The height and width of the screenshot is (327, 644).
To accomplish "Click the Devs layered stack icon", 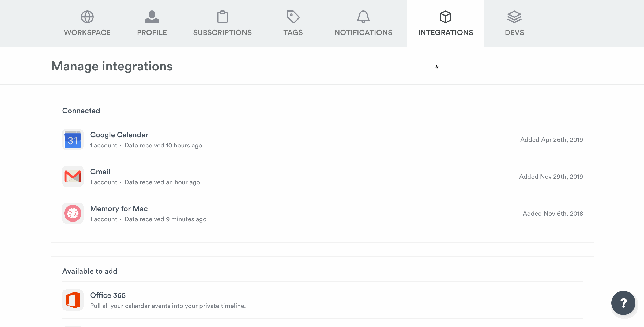I will pos(514,17).
